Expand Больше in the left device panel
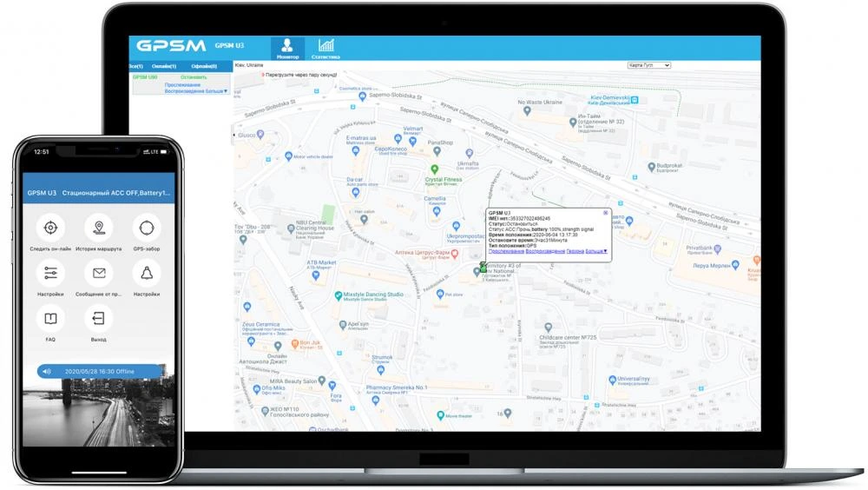 214,90
